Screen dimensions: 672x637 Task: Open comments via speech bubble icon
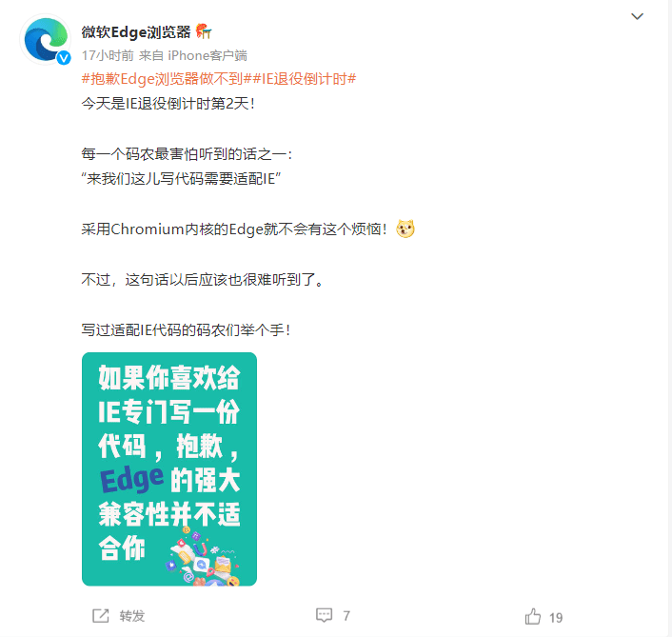tap(324, 615)
